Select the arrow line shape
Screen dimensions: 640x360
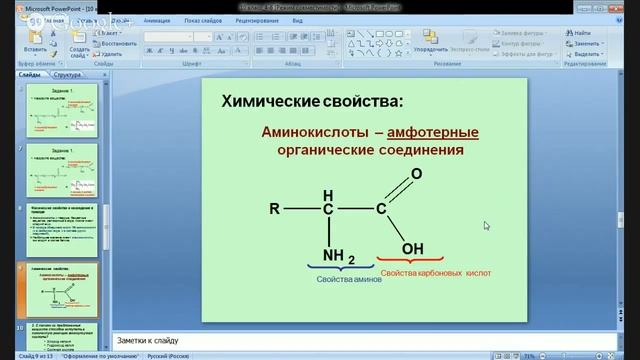point(370,34)
